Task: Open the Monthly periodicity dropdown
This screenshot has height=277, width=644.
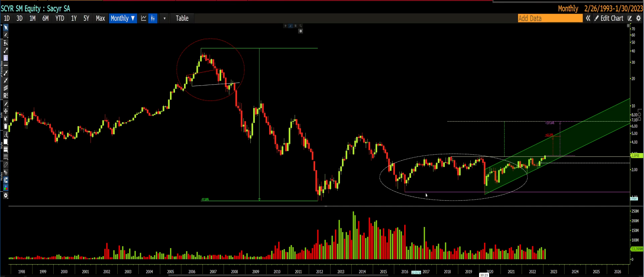Action: (x=123, y=18)
